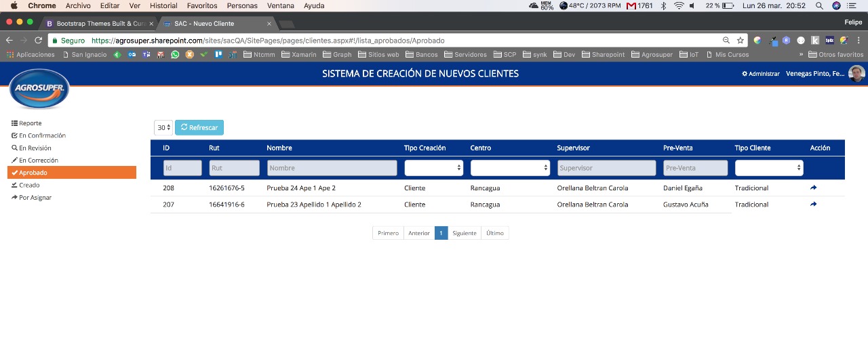Expand the Tipo Creación filter dropdown
Screen dimensions: 868x340
[433, 167]
